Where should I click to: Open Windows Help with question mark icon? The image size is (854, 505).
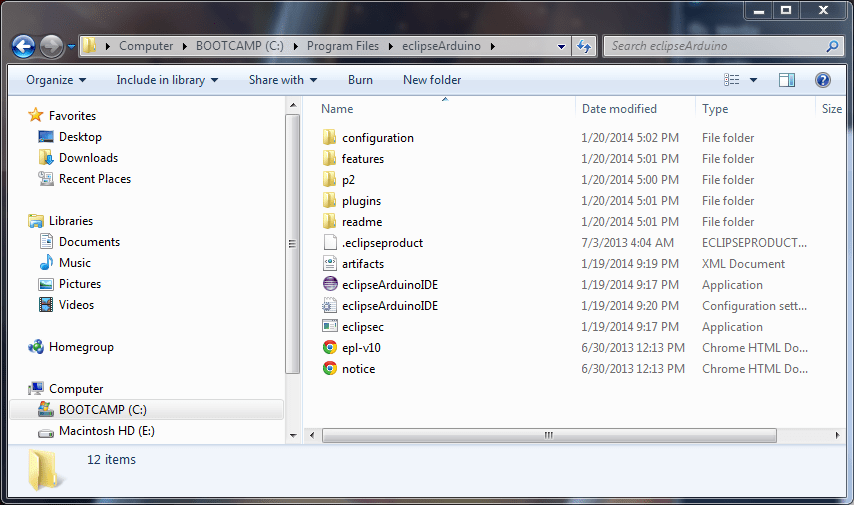coord(822,80)
